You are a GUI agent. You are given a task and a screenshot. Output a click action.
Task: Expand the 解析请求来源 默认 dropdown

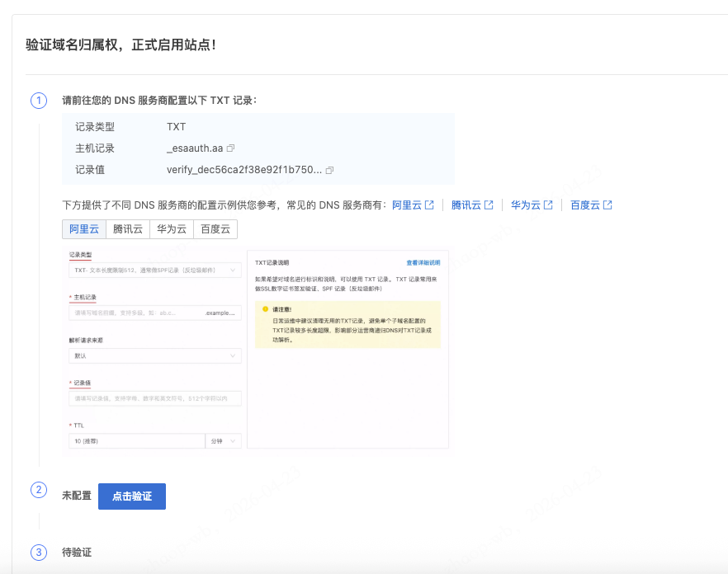click(155, 356)
